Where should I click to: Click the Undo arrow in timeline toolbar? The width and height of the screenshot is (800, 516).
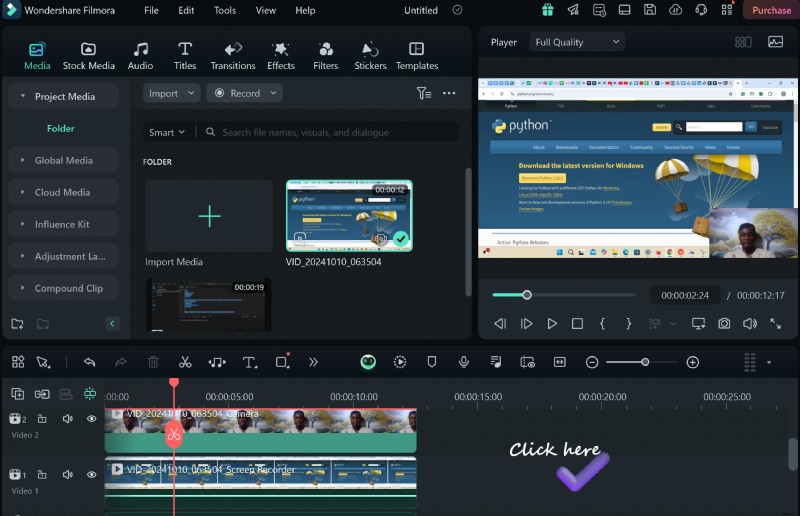pos(89,362)
